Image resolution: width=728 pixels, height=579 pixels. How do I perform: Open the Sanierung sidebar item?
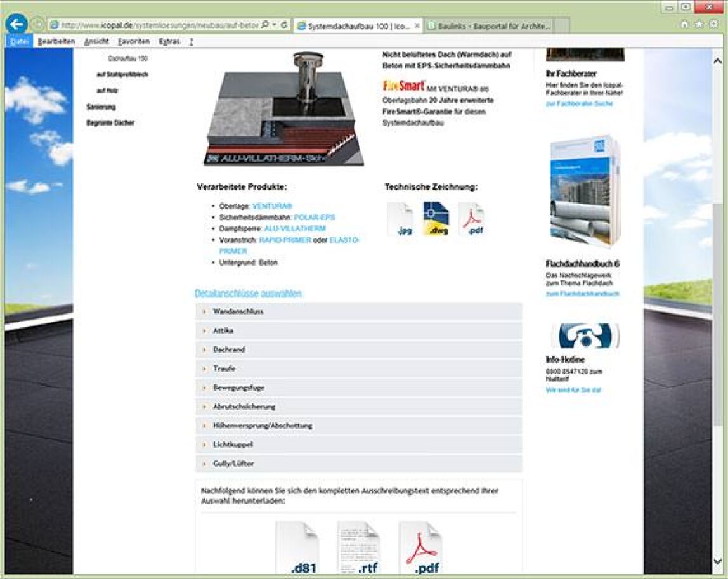101,107
